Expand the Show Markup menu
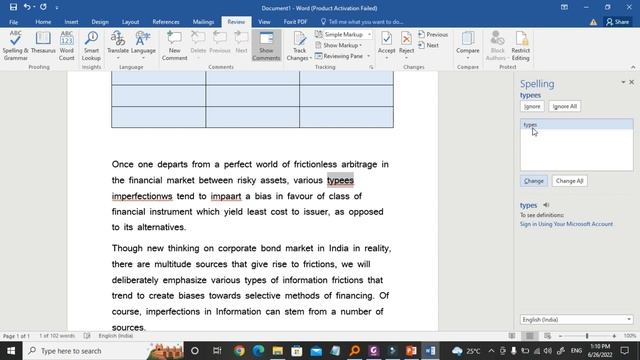The image size is (640, 360). tap(339, 45)
